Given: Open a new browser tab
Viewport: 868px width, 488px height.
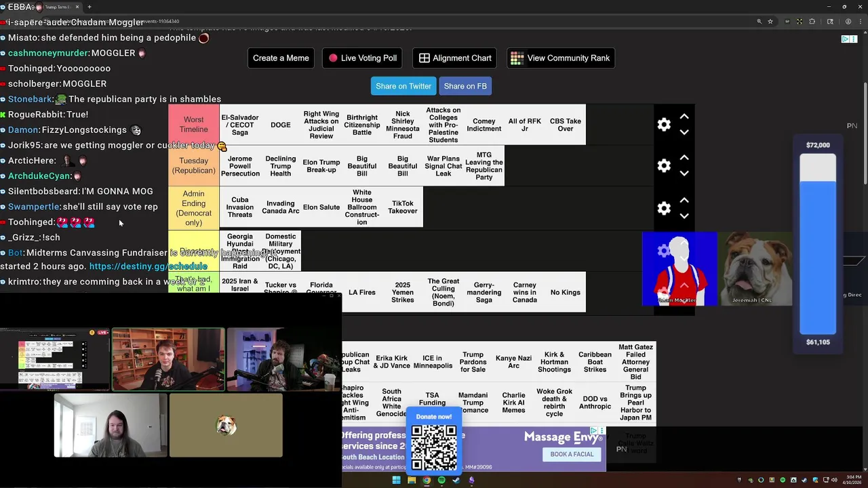Looking at the screenshot, I should tap(89, 7).
